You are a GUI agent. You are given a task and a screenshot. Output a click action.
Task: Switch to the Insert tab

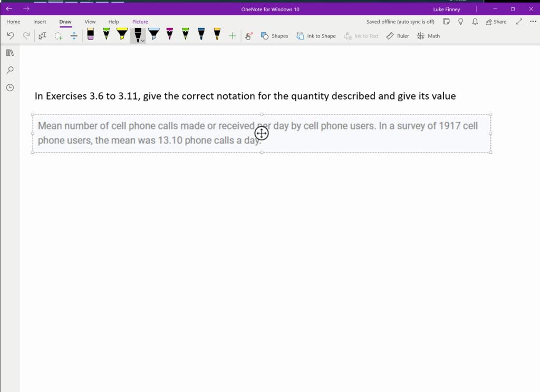[40, 22]
